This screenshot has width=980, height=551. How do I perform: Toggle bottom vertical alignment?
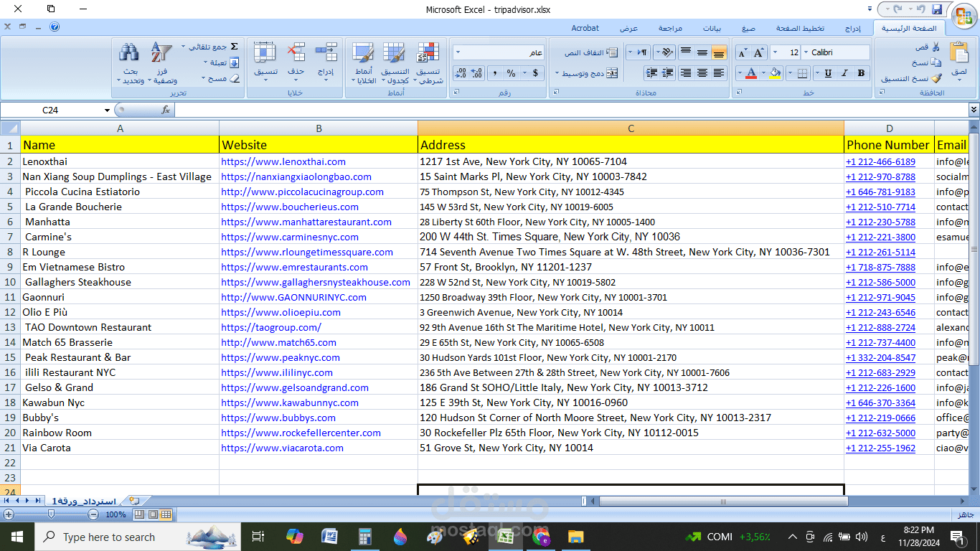[x=719, y=52]
